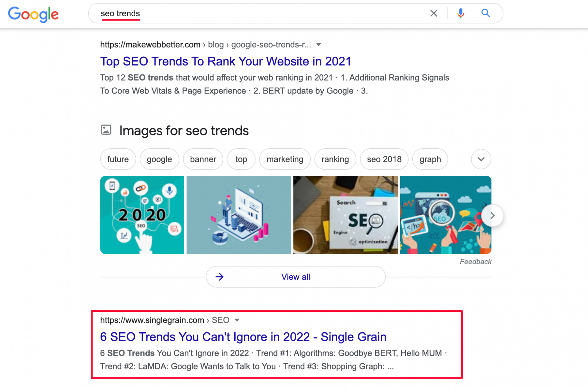Clear the search box with X icon

tap(433, 13)
